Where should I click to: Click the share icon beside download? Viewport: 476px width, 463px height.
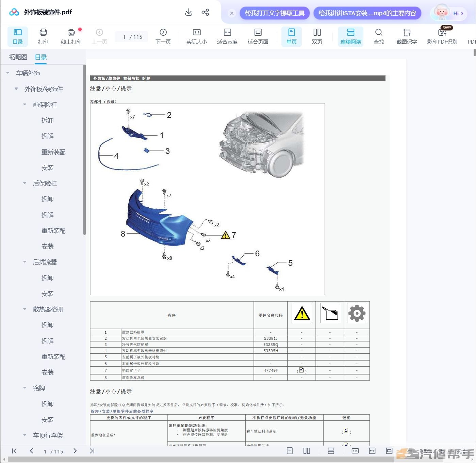pos(205,12)
